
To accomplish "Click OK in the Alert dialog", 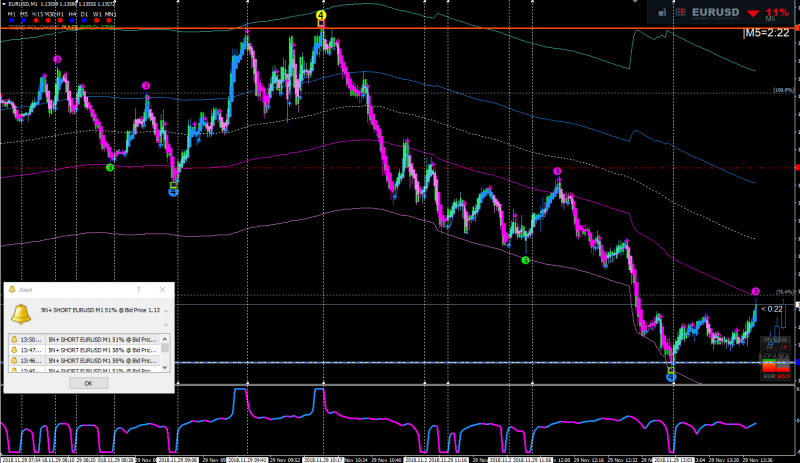I will [88, 383].
